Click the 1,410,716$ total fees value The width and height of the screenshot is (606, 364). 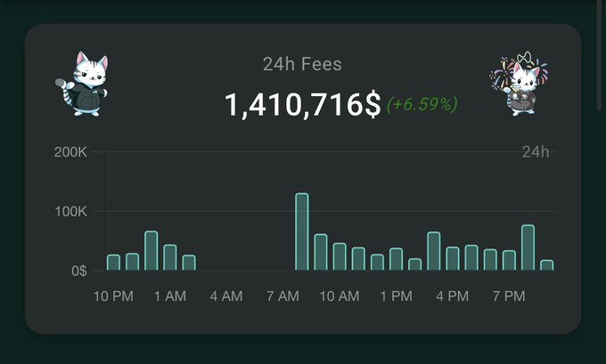click(303, 105)
